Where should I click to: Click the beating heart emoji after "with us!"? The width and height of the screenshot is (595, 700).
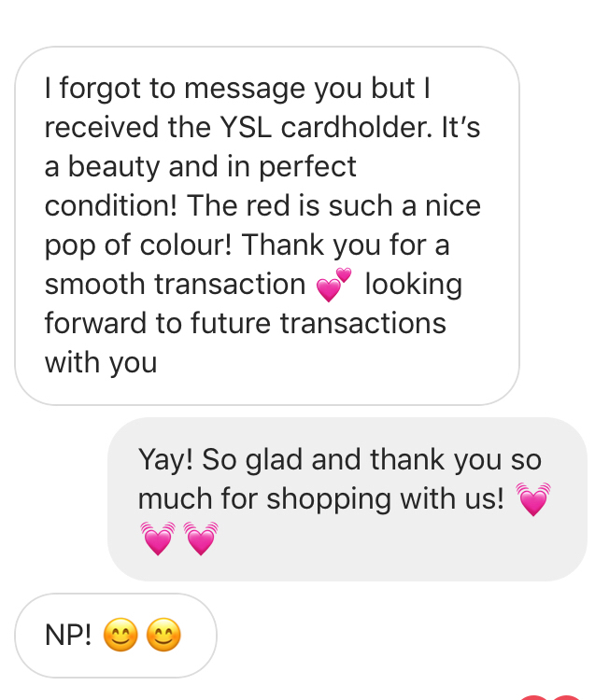[x=533, y=499]
